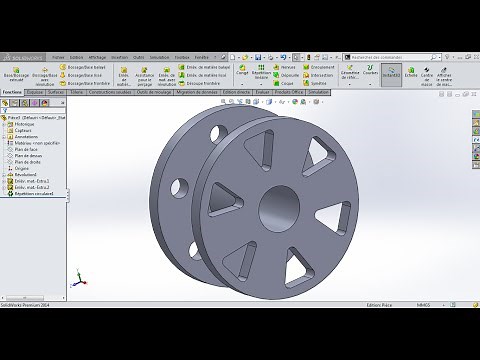Open dropdown arrow under Répétition linéaire
This screenshot has width=480, height=360.
click(261, 85)
